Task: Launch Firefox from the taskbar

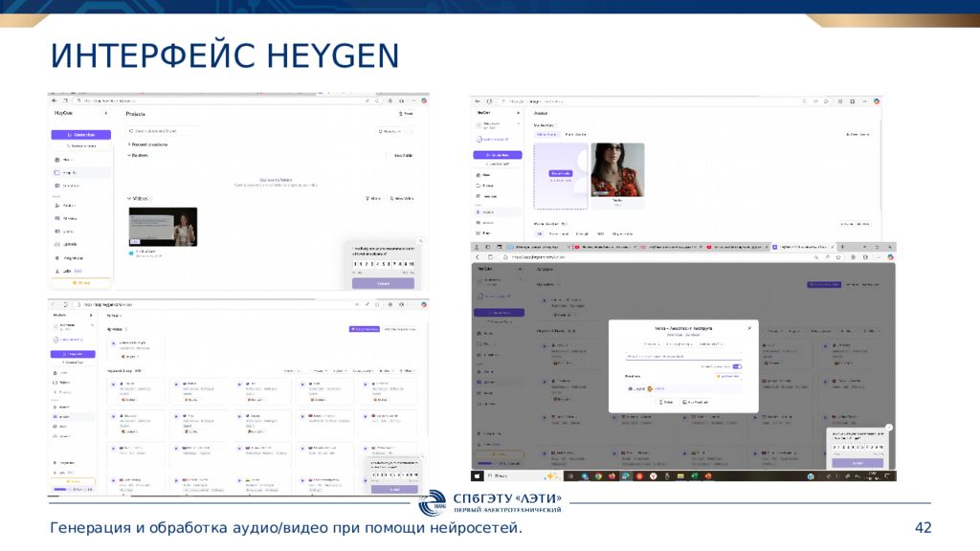Action: pos(612,476)
